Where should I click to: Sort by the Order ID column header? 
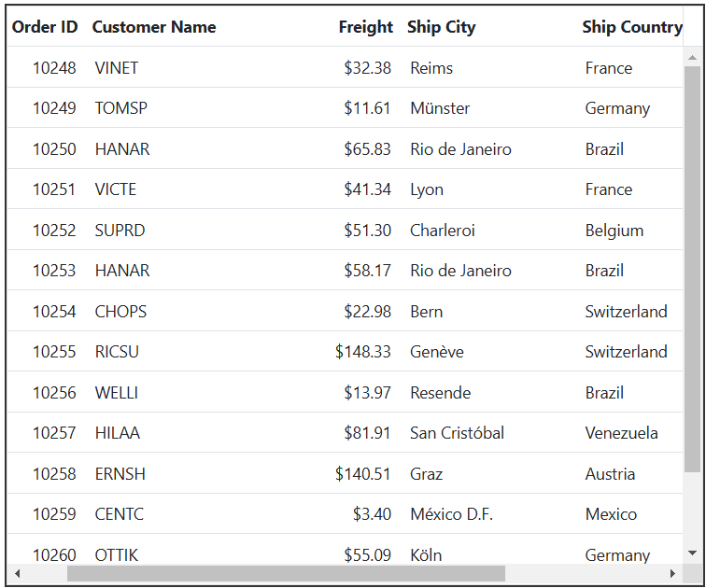pos(45,27)
